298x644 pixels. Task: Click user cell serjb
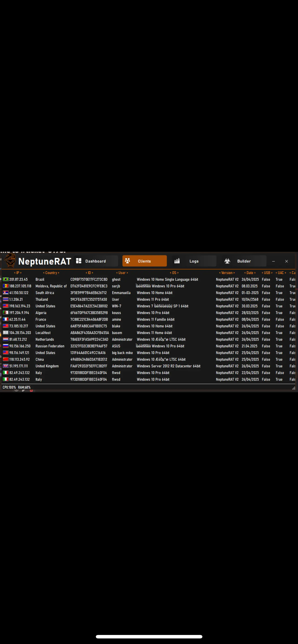coord(116,286)
